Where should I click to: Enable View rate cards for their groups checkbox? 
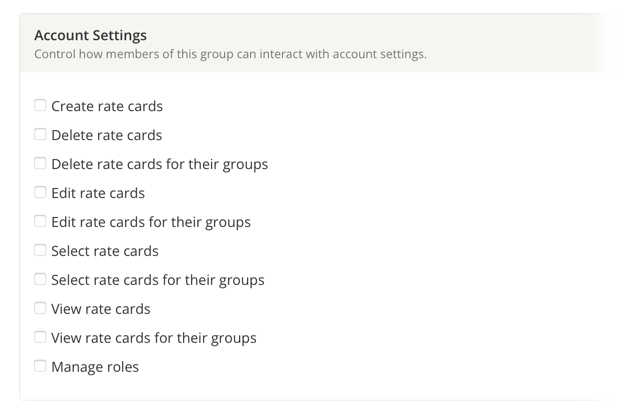40,337
